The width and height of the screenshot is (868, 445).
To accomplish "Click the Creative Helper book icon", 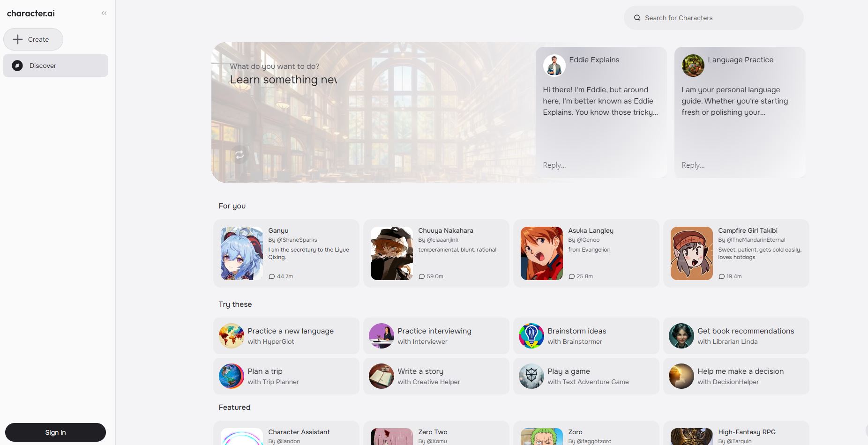I will (382, 376).
